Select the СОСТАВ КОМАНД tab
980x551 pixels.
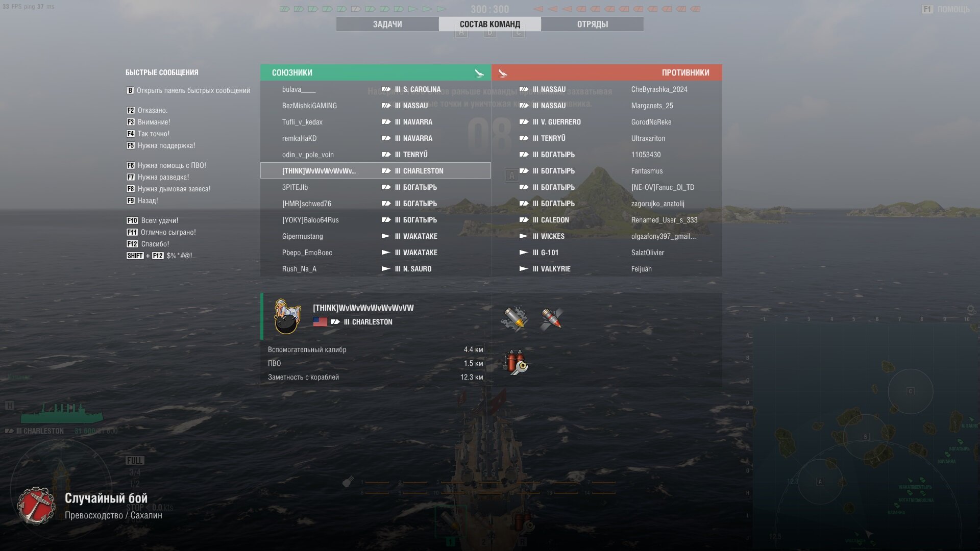tap(490, 24)
